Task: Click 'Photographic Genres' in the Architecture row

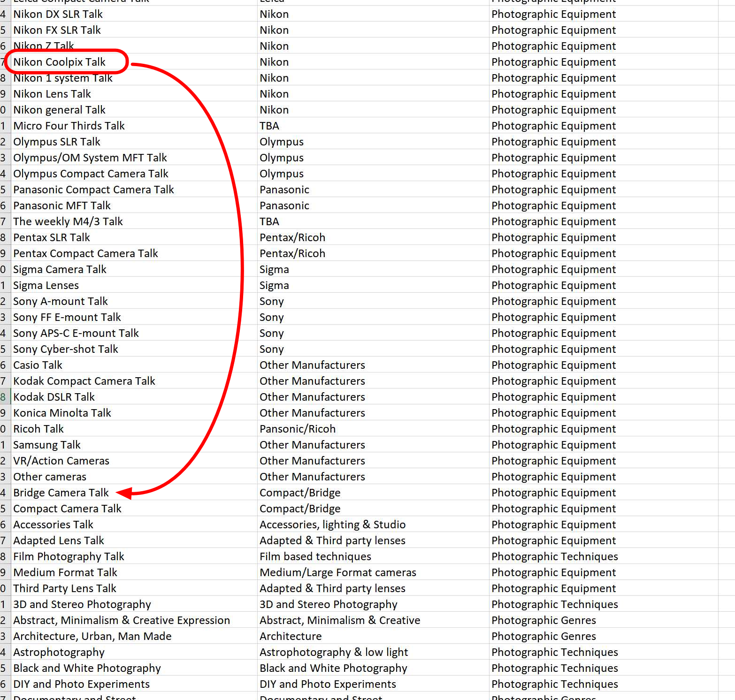Action: [x=604, y=636]
